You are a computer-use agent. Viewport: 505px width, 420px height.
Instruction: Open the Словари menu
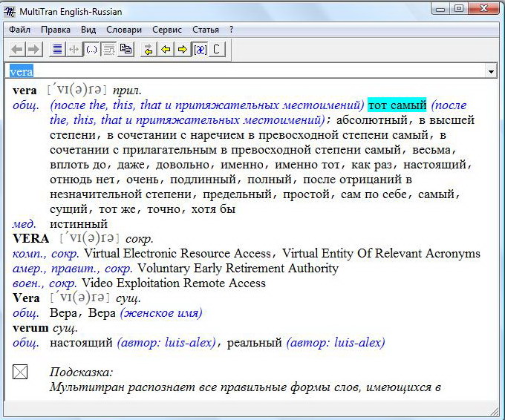pyautogui.click(x=124, y=30)
